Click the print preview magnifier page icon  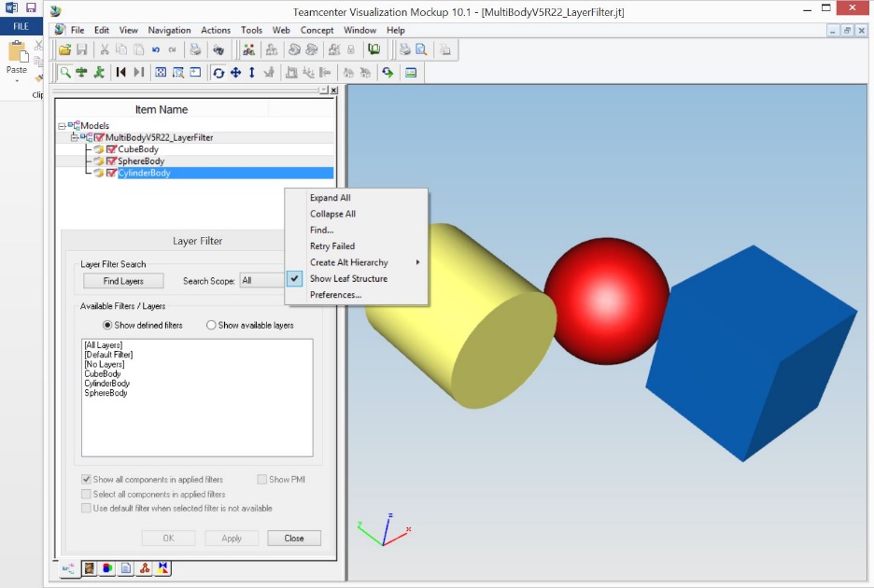coord(421,50)
